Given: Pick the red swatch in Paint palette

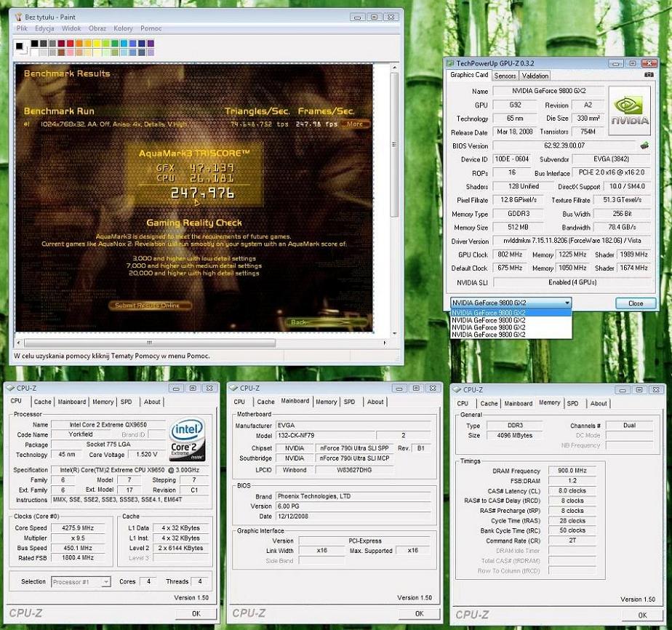Looking at the screenshot, I should (70, 44).
